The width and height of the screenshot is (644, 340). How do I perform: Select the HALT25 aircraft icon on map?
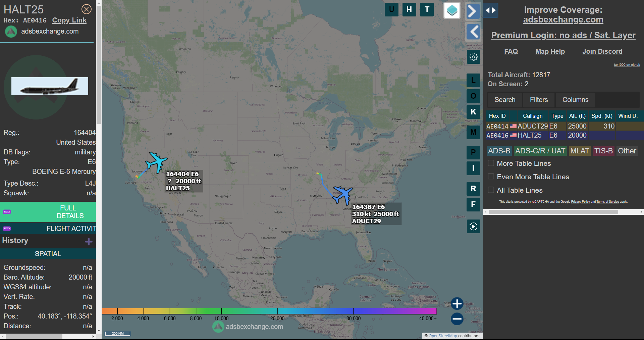tap(156, 162)
